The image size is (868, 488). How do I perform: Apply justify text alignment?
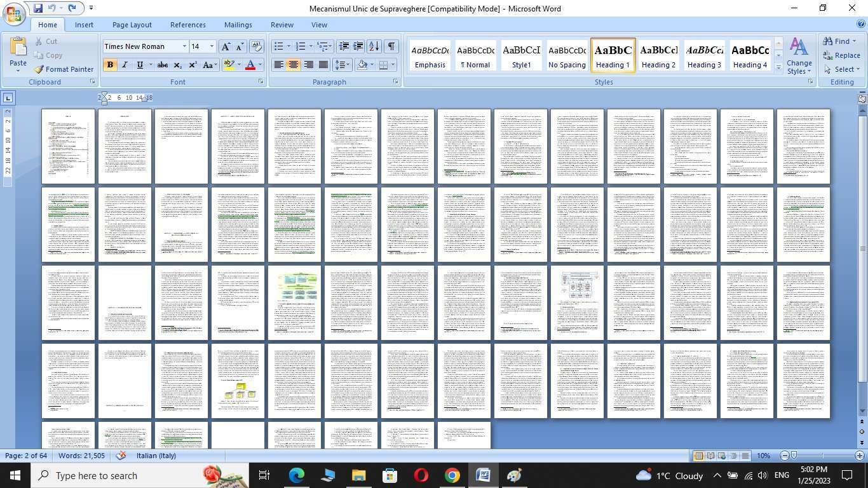pos(323,65)
